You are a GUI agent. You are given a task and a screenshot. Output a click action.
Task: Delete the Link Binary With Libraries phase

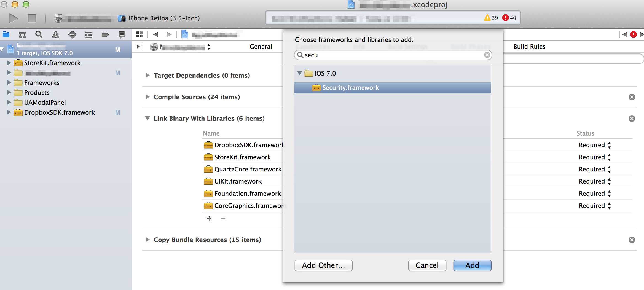632,119
